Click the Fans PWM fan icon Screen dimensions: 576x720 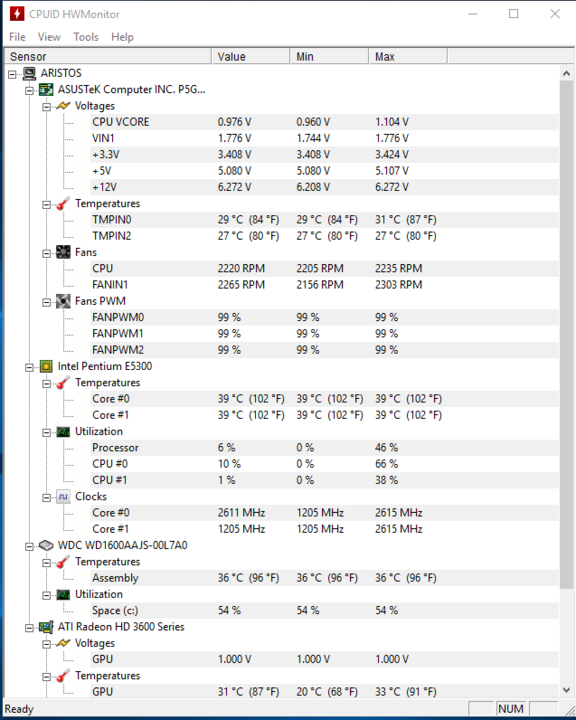click(x=63, y=301)
